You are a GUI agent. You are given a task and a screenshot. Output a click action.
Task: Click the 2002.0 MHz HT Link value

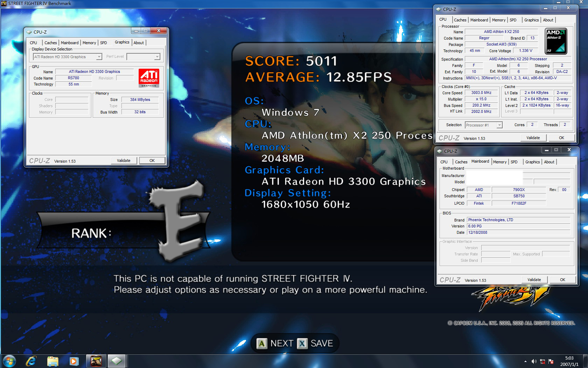pyautogui.click(x=481, y=111)
